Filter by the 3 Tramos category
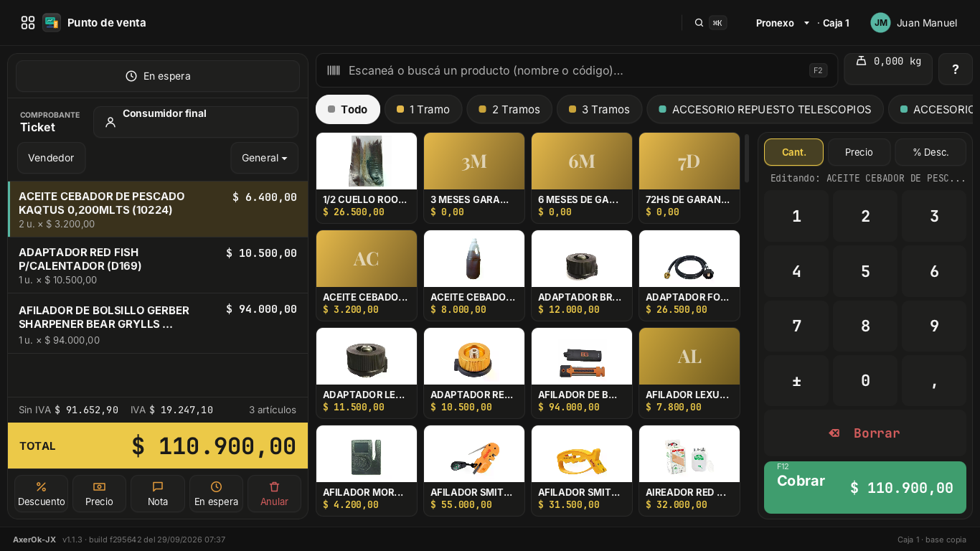The width and height of the screenshot is (980, 551). [599, 110]
